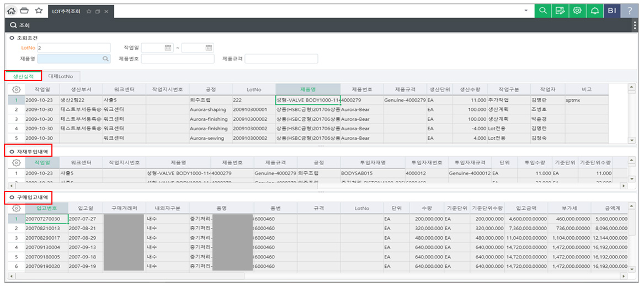Open the green settings gear icon
Image resolution: width=644 pixels, height=286 pixels.
tap(577, 11)
